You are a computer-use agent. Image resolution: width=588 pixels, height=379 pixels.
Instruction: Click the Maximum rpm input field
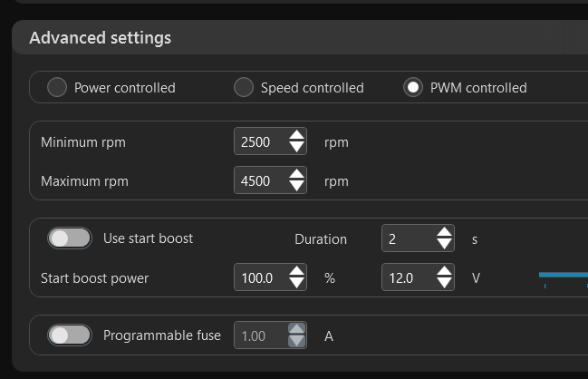(260, 181)
